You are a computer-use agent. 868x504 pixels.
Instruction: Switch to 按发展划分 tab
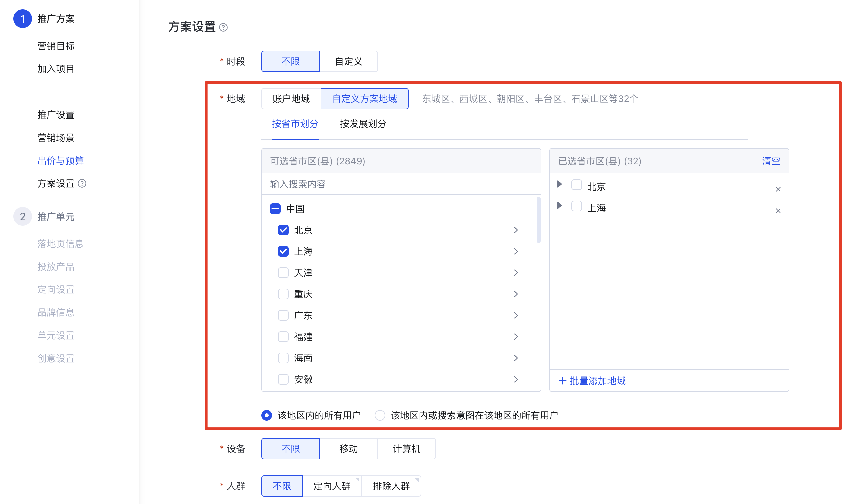pyautogui.click(x=363, y=124)
